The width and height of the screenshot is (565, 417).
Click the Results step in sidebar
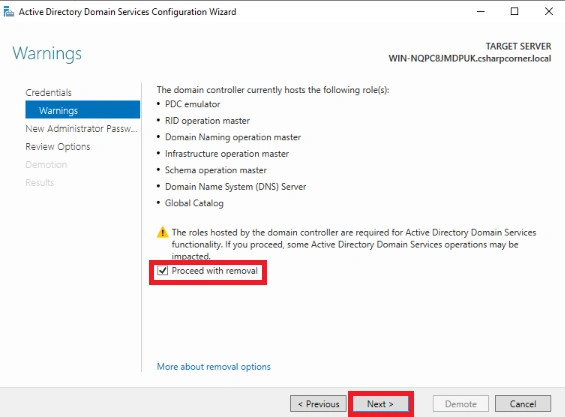click(40, 183)
